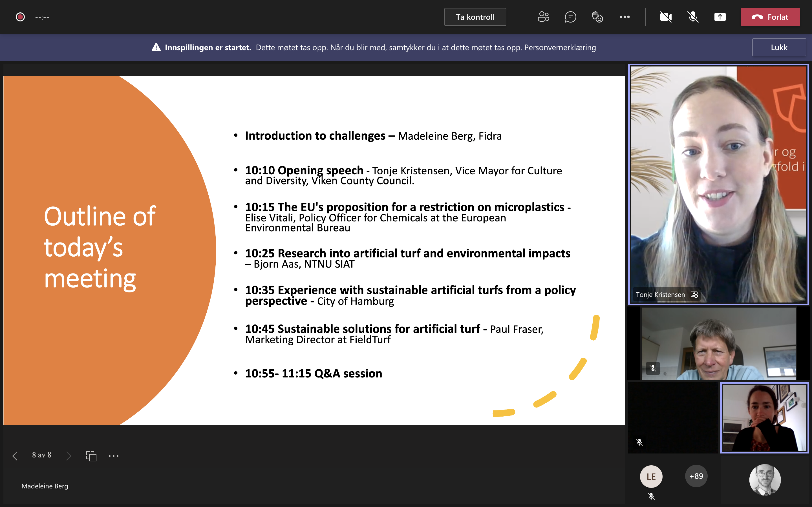The image size is (812, 507).
Task: Click the raise hand reactions icon
Action: (597, 17)
